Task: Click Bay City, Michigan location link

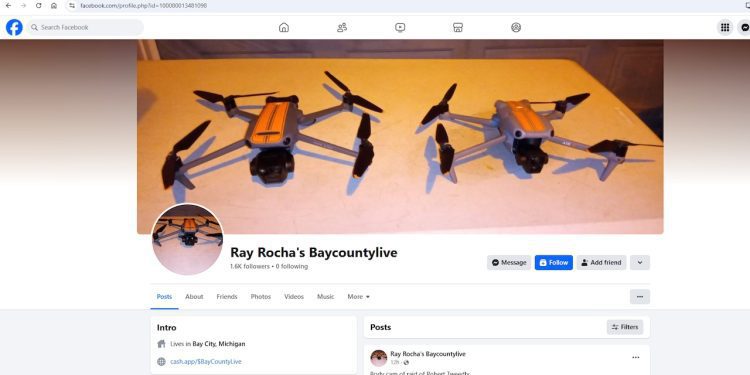Action: (219, 344)
